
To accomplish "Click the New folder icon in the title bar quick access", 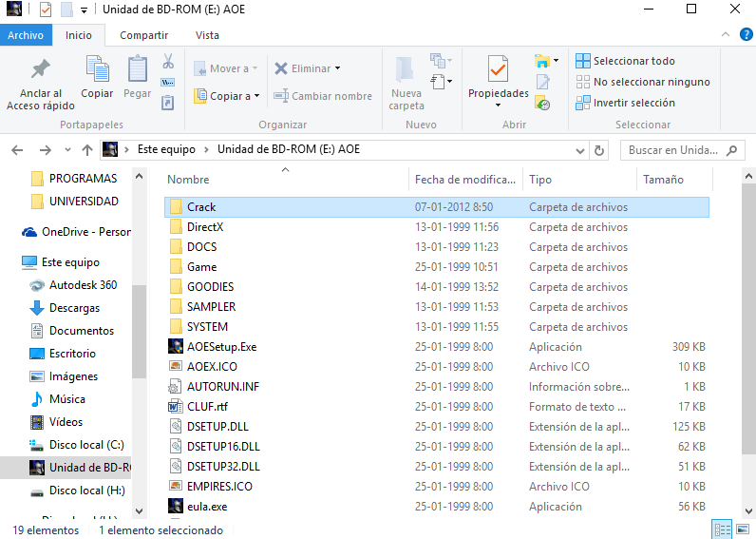I will tap(66, 10).
